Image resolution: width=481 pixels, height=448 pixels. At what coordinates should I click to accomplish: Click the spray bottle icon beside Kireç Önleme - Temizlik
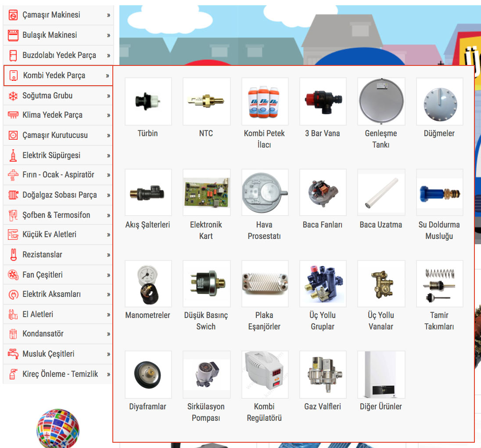(x=13, y=374)
